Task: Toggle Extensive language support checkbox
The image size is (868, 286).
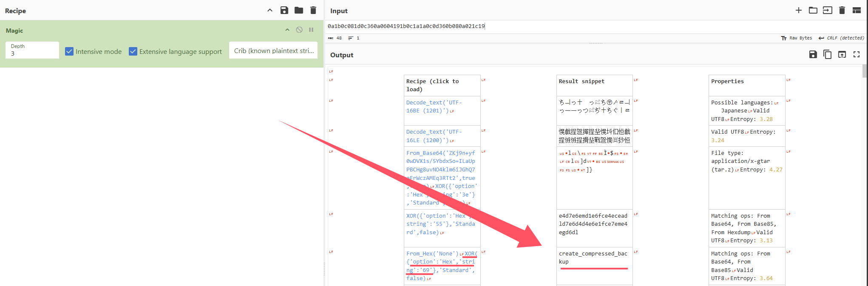Action: coord(133,51)
